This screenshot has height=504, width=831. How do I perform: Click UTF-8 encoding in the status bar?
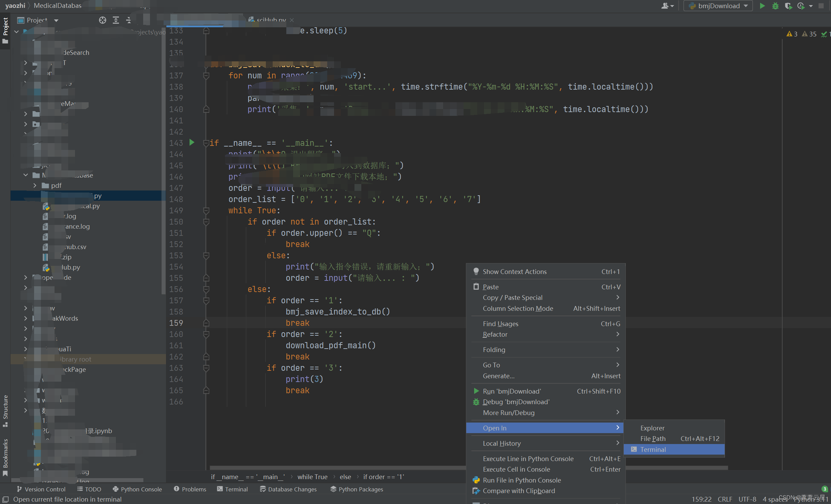click(x=747, y=499)
